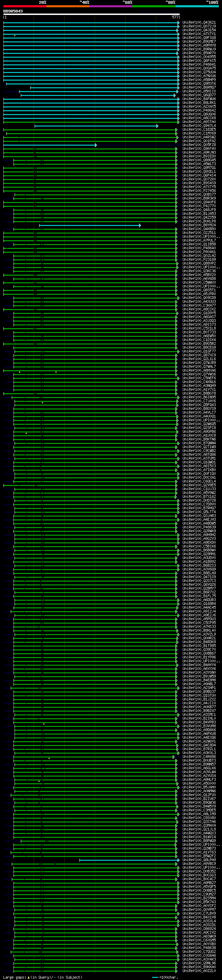Viewport: 222px width, 980px height.
Task: Select the label UniRef100_Q3KC36
Action: (199, 271)
